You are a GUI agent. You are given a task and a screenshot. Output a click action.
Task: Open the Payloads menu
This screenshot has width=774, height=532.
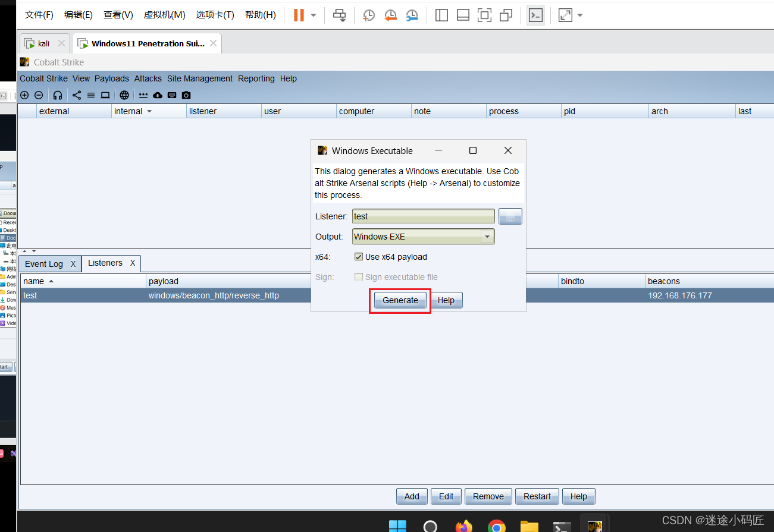112,78
